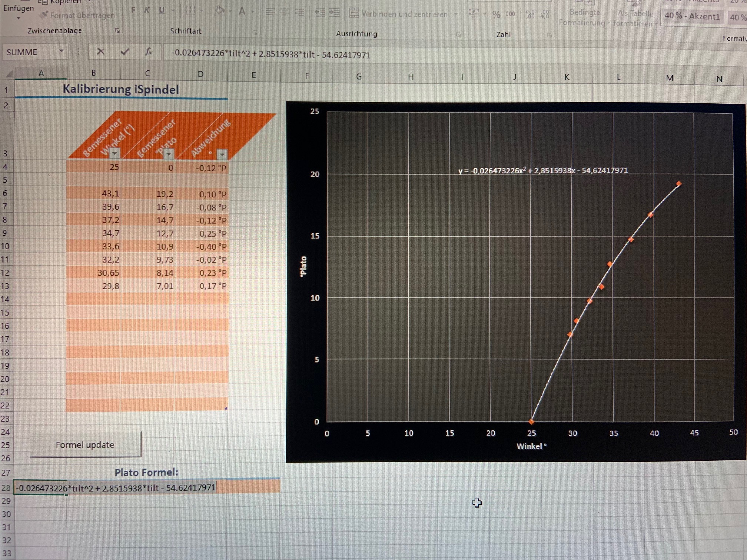Open the Gemessener Winkel filter dropdown
This screenshot has width=747, height=560.
tap(114, 153)
